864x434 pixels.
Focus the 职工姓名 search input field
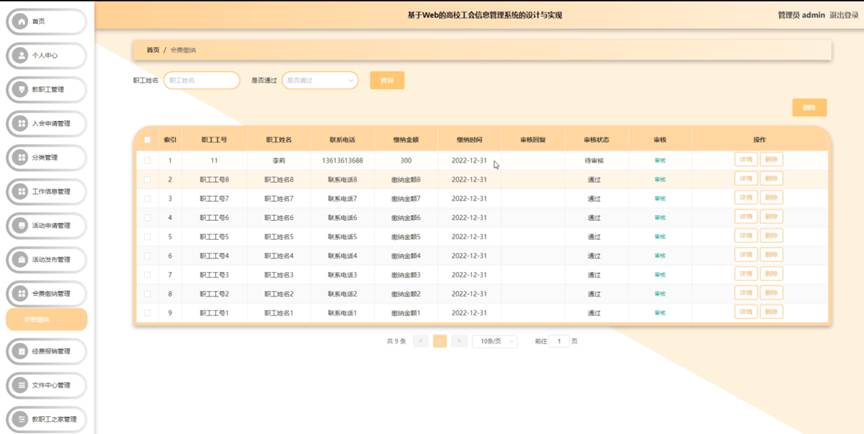[202, 80]
